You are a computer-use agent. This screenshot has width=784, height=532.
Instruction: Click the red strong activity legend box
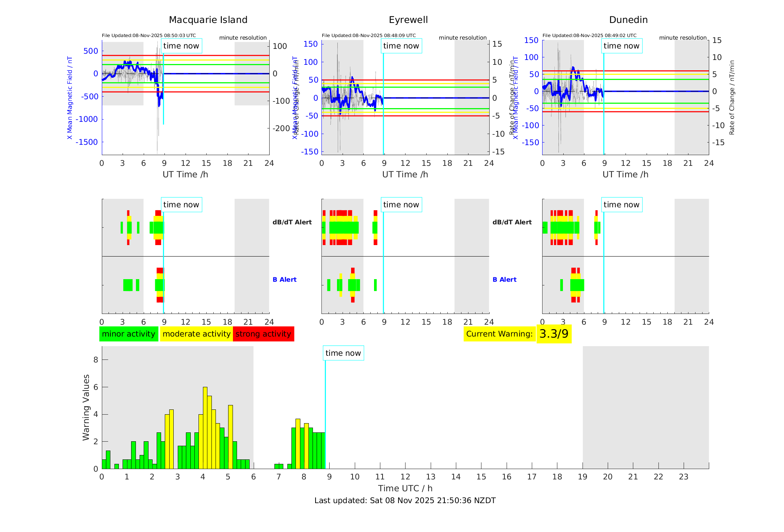point(263,334)
